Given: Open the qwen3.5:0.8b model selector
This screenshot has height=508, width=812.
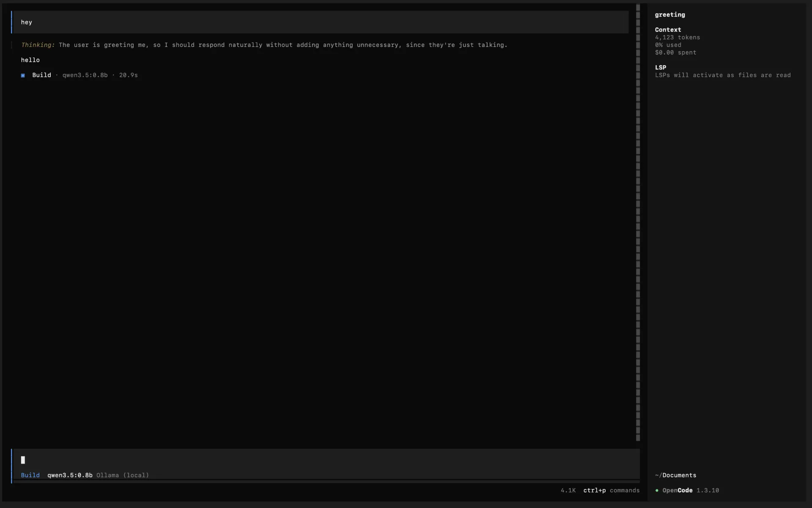Looking at the screenshot, I should tap(70, 475).
